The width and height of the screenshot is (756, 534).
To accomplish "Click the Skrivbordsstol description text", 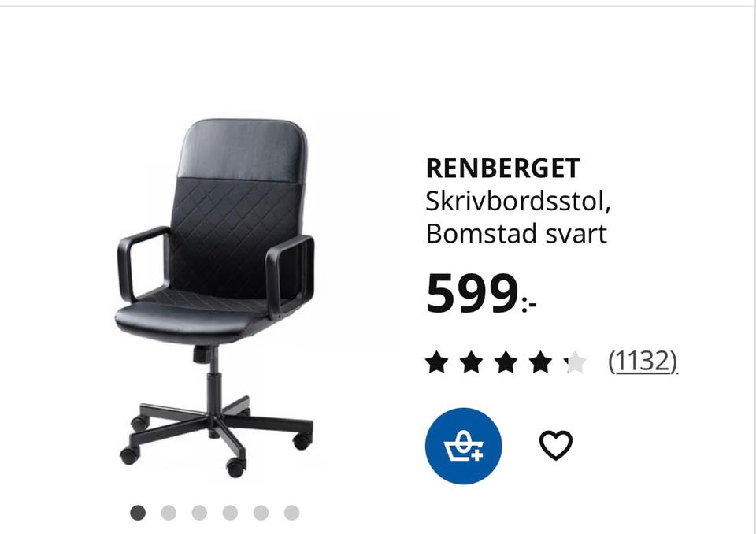I will point(518,202).
